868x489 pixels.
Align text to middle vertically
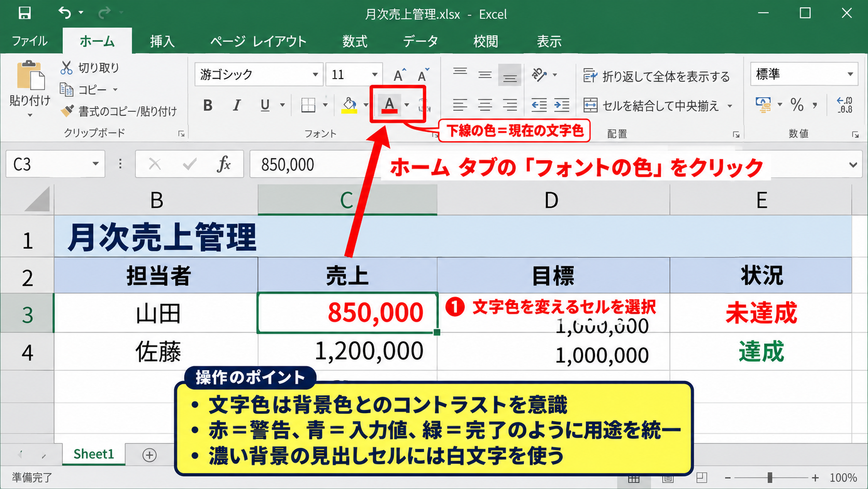point(485,75)
